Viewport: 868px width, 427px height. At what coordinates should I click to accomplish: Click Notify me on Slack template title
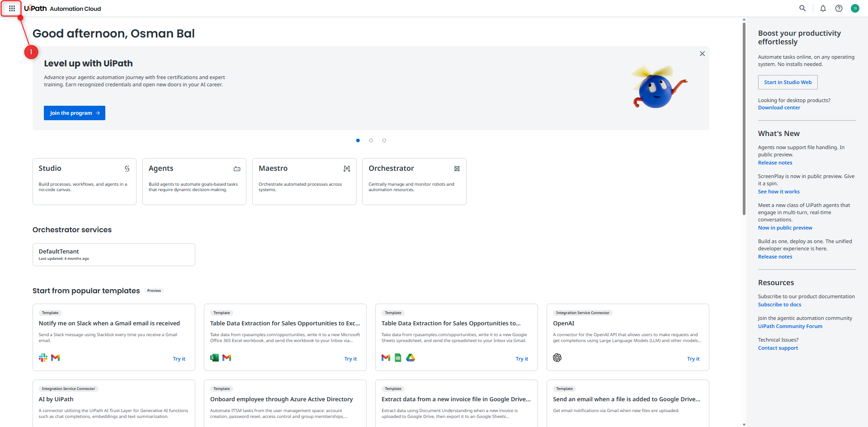click(x=109, y=323)
